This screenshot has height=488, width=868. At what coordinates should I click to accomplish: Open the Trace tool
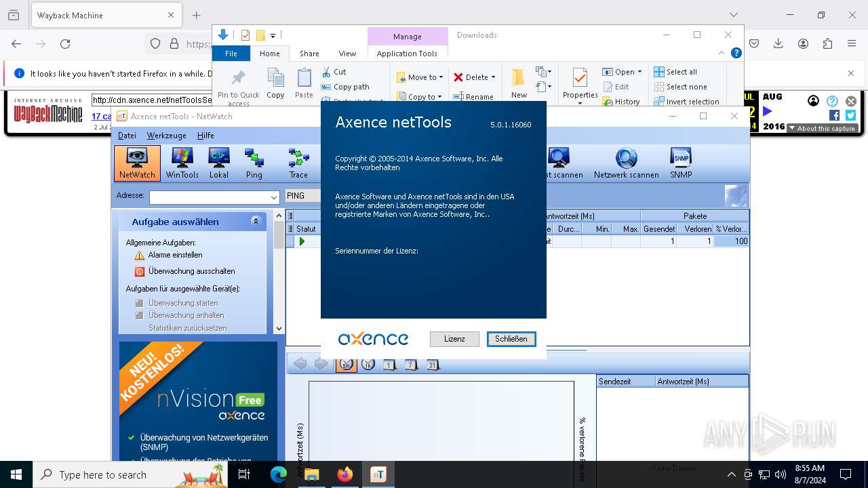(x=298, y=163)
